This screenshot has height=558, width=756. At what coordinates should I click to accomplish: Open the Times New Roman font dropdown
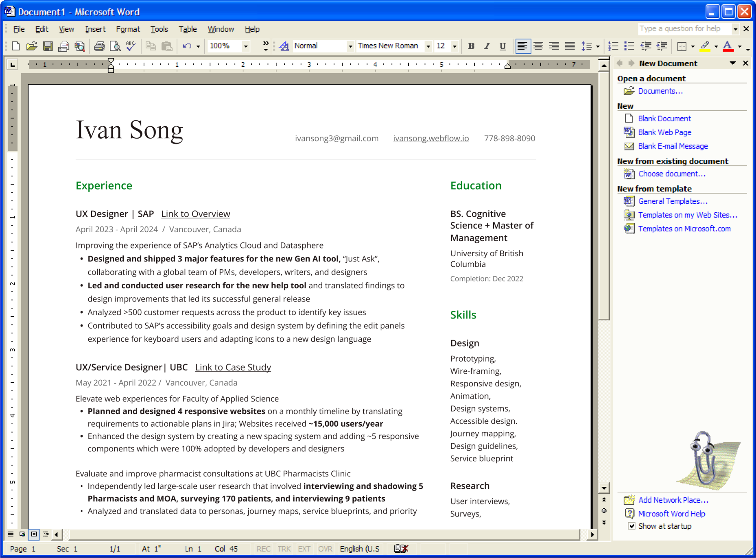428,46
